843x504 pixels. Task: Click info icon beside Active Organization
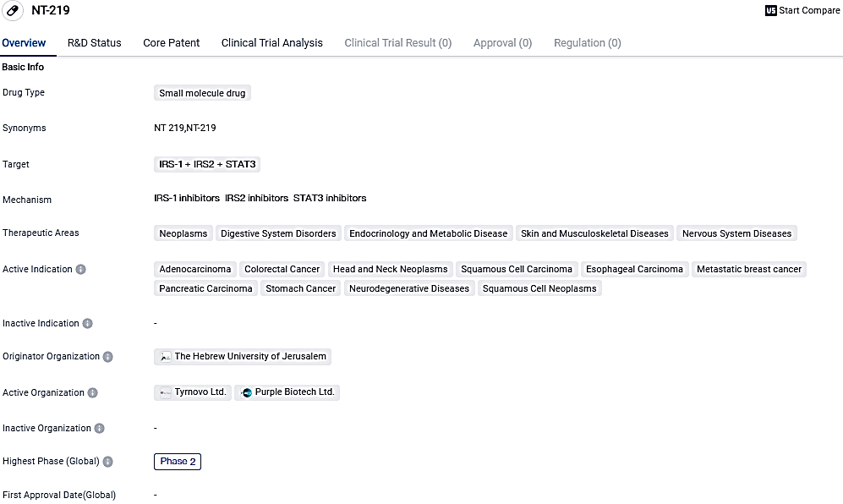93,393
